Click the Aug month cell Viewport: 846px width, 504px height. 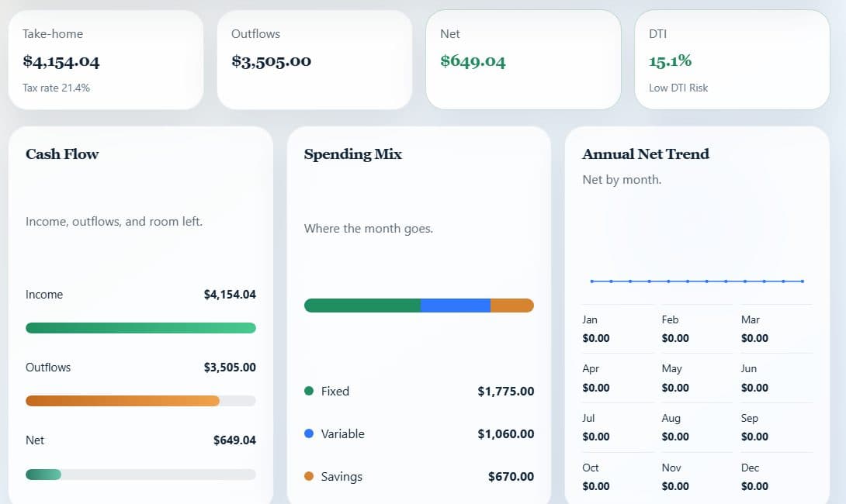click(x=697, y=427)
